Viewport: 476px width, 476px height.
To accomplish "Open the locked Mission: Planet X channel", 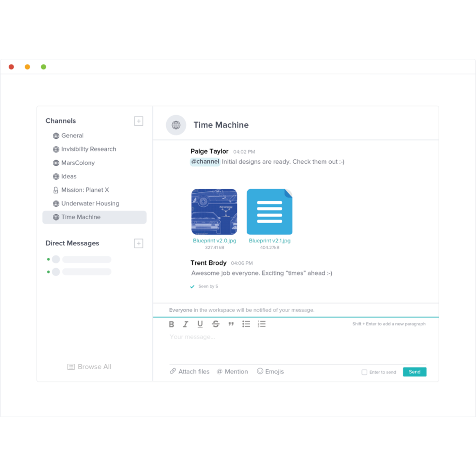I will click(x=85, y=190).
